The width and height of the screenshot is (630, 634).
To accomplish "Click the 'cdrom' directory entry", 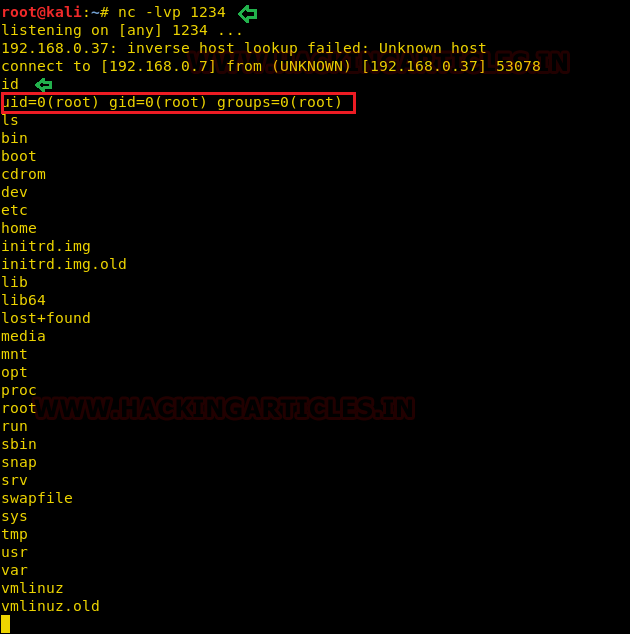I will (x=23, y=174).
